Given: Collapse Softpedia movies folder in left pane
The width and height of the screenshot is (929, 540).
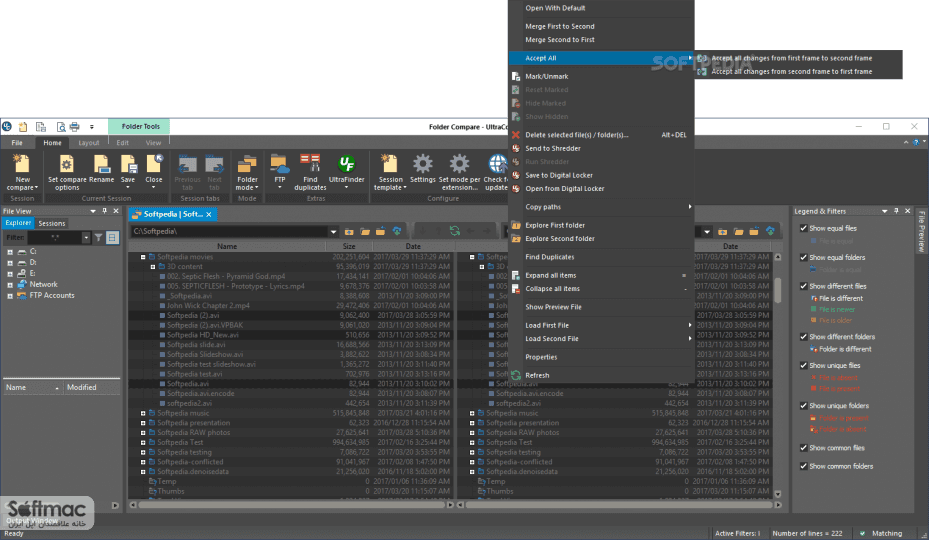Looking at the screenshot, I should (x=143, y=257).
